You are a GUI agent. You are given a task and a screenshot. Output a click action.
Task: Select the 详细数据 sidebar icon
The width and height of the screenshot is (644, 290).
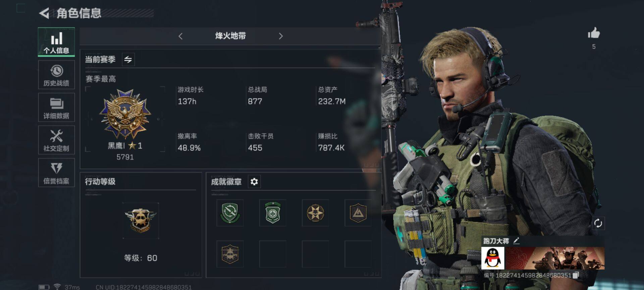pyautogui.click(x=56, y=107)
